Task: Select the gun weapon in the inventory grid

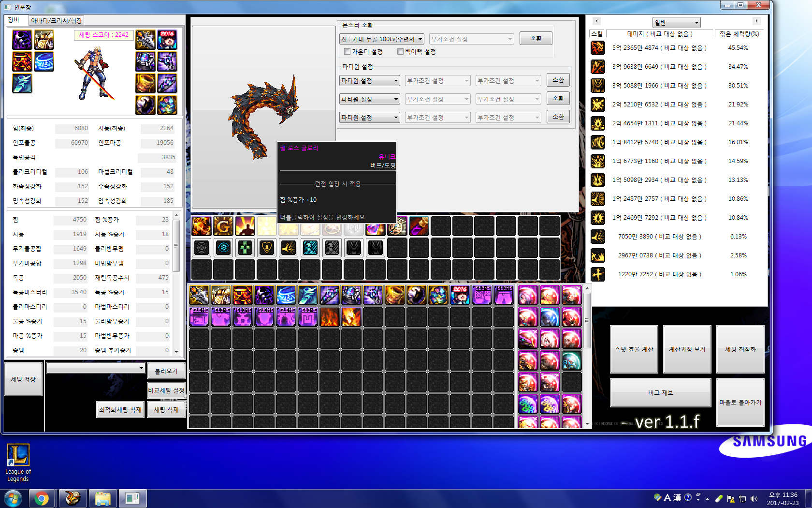Action: click(199, 295)
